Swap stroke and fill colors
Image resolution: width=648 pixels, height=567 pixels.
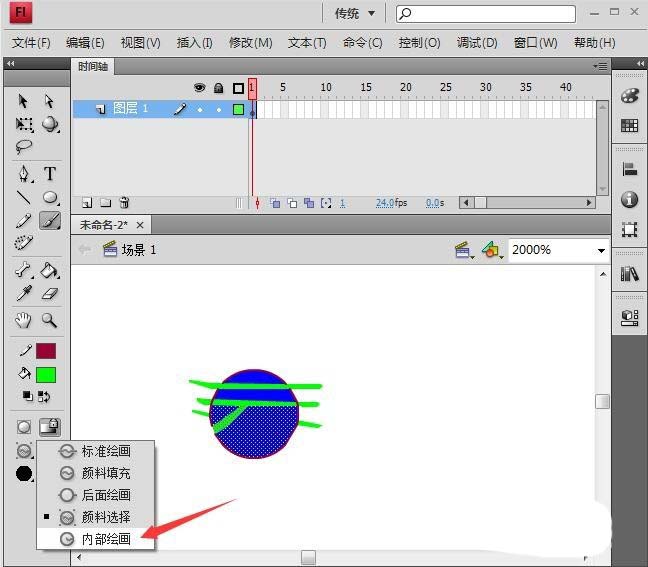coord(44,397)
